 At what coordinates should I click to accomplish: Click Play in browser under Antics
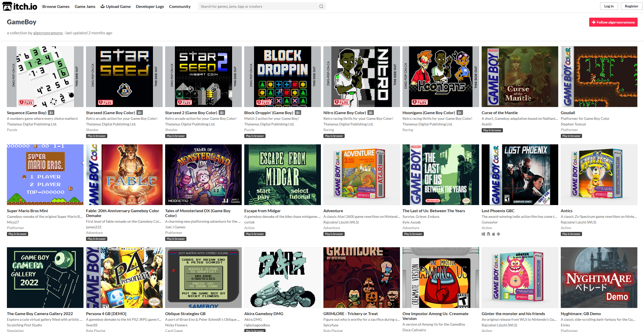571,234
